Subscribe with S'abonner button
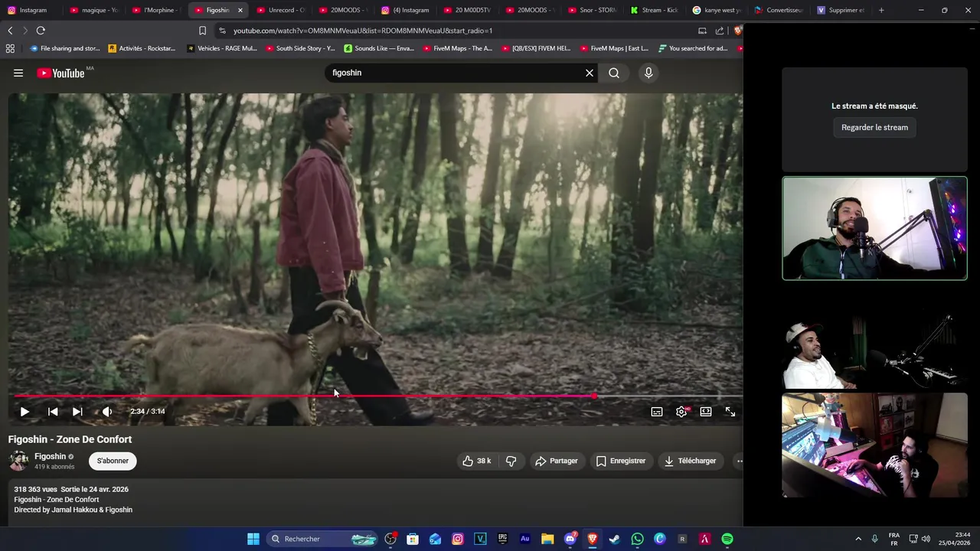This screenshot has width=980, height=551. click(x=113, y=461)
